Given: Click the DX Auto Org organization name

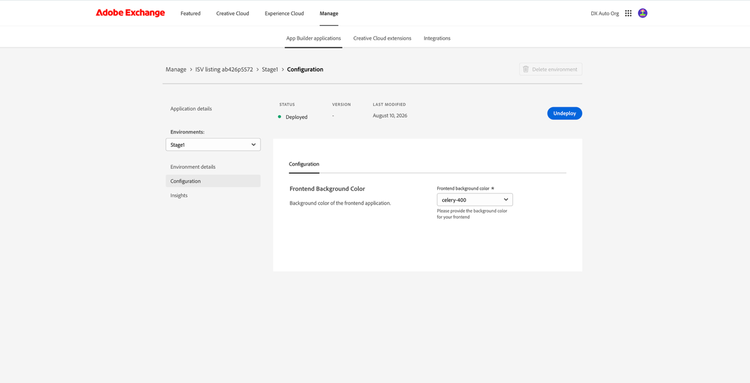Looking at the screenshot, I should pos(605,13).
